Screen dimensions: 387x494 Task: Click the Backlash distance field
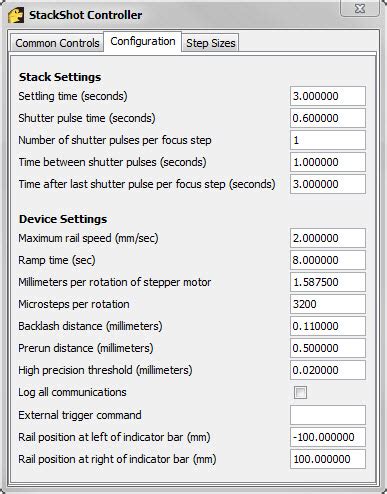click(x=328, y=326)
